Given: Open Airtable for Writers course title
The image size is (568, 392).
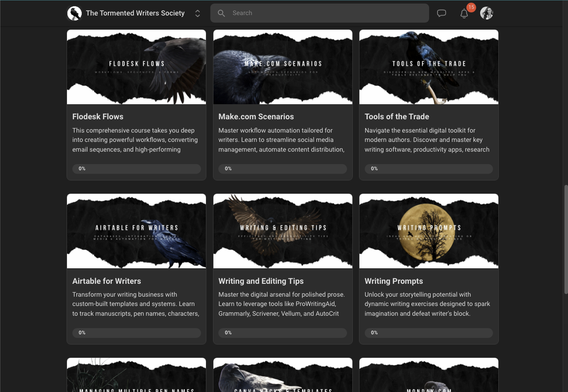Looking at the screenshot, I should 106,281.
